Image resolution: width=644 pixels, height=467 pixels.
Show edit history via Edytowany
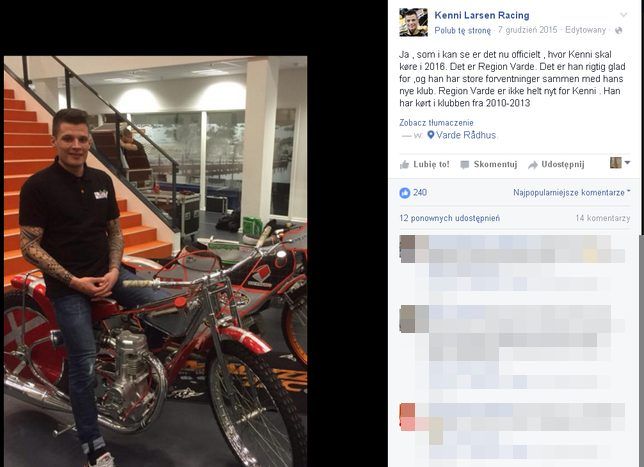585,30
